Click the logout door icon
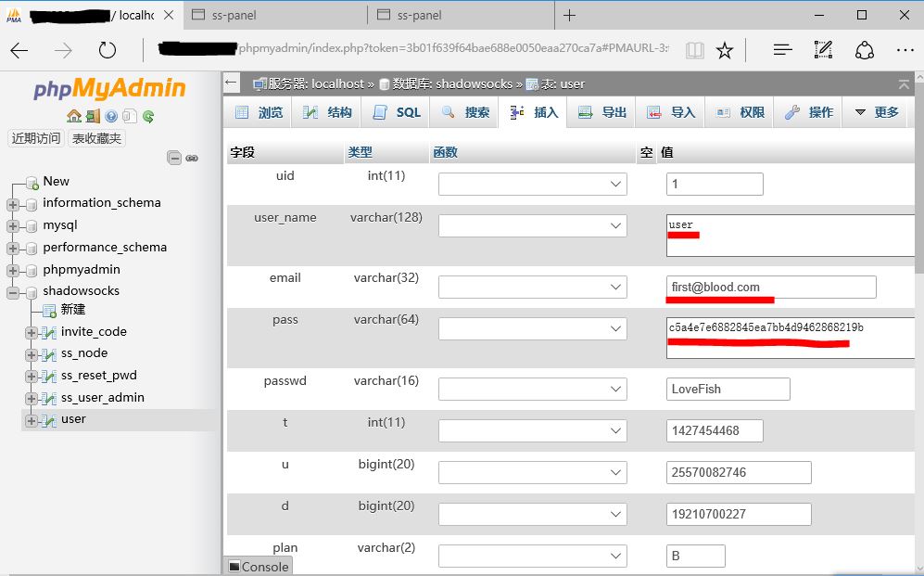The width and height of the screenshot is (924, 576). click(x=93, y=116)
